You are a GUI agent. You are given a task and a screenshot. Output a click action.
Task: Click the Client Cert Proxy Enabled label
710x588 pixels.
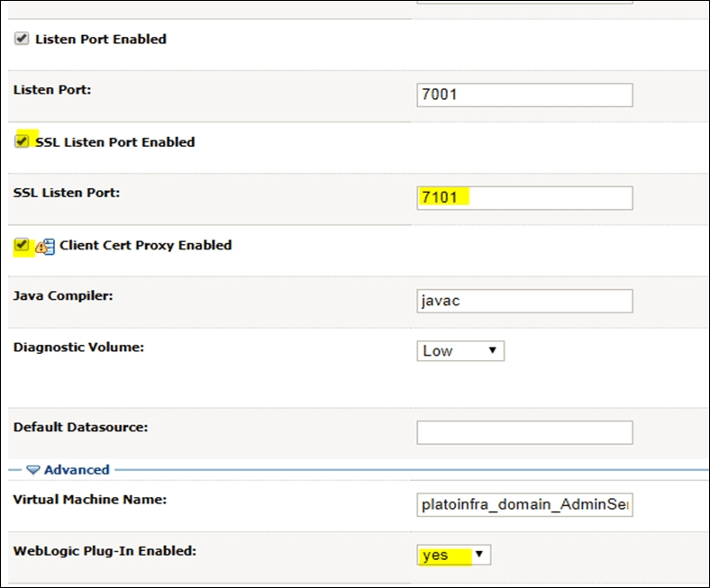pos(145,245)
